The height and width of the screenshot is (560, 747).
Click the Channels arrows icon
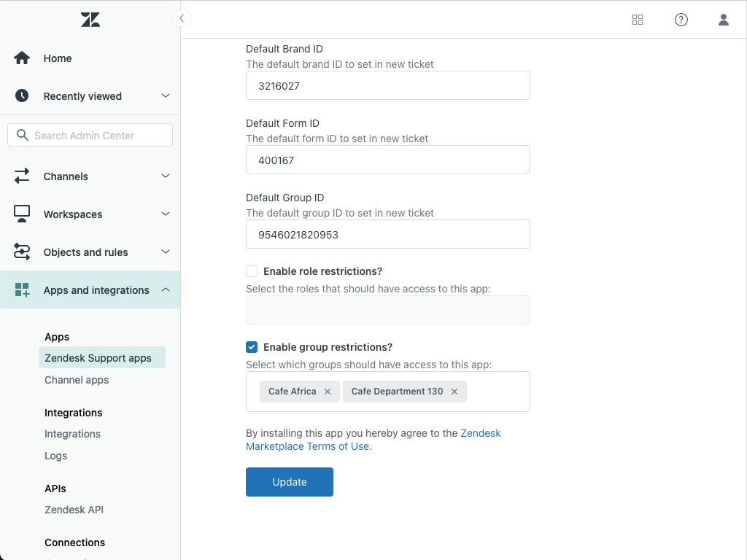pos(21,176)
